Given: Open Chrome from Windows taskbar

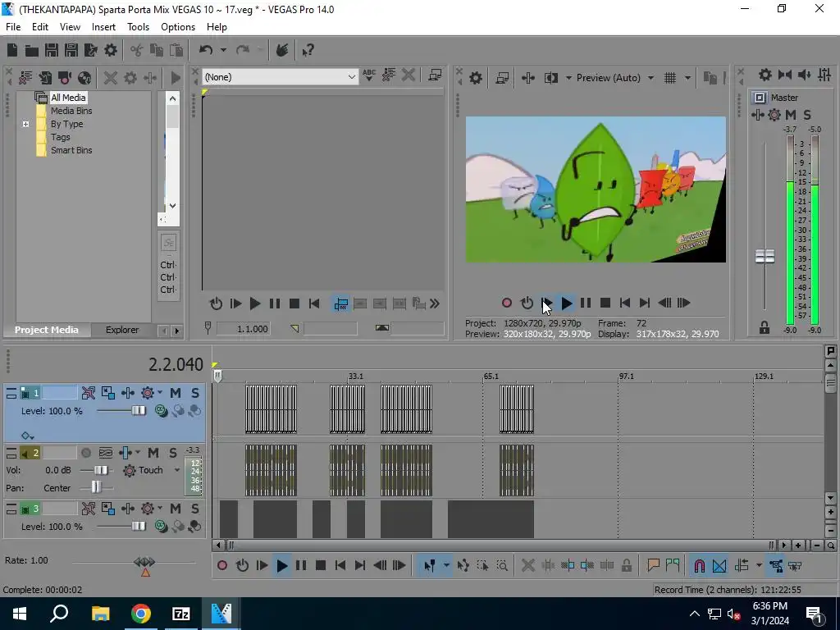Looking at the screenshot, I should [x=141, y=614].
